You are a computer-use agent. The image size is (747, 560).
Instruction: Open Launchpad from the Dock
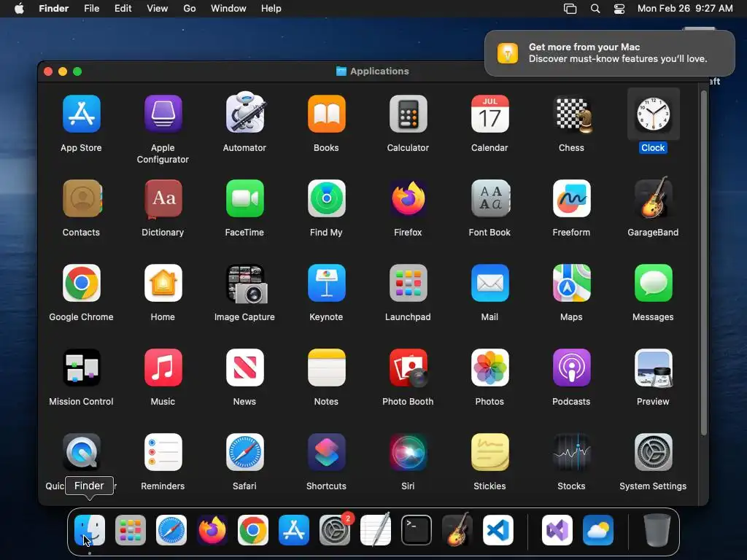tap(130, 530)
